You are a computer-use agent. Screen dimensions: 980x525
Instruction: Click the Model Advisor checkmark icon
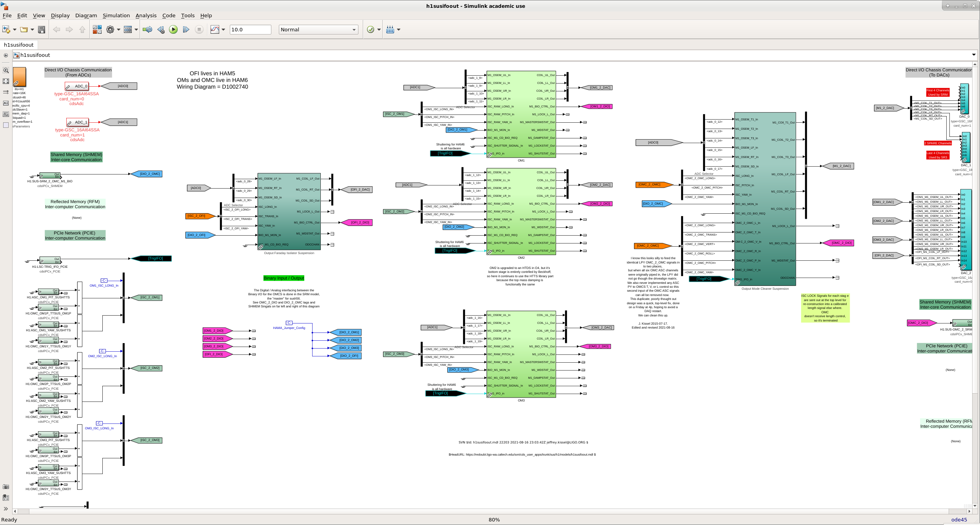click(371, 29)
